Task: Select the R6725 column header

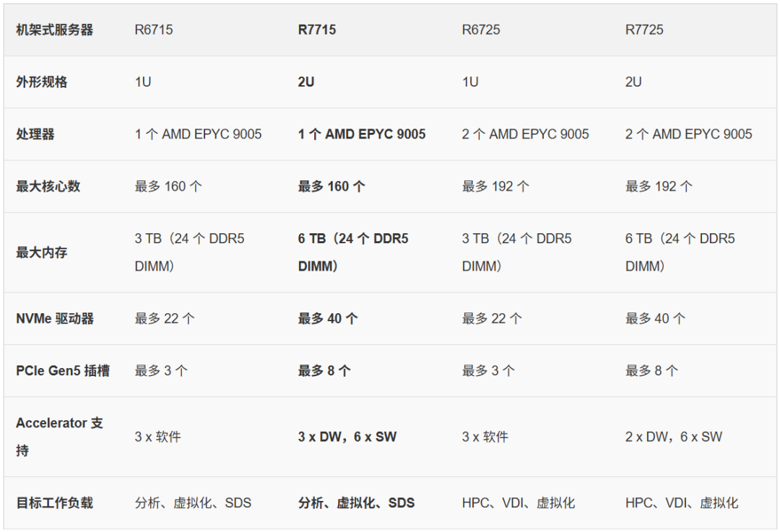Action: pos(481,30)
